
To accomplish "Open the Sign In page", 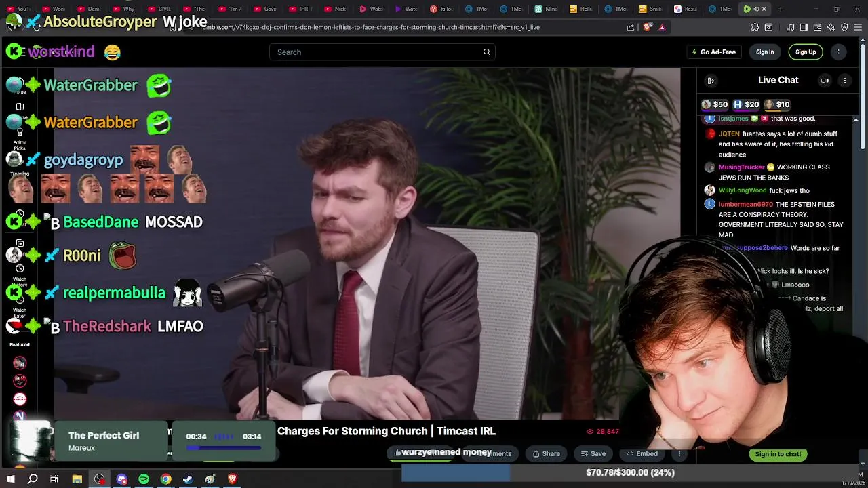I will [x=765, y=52].
